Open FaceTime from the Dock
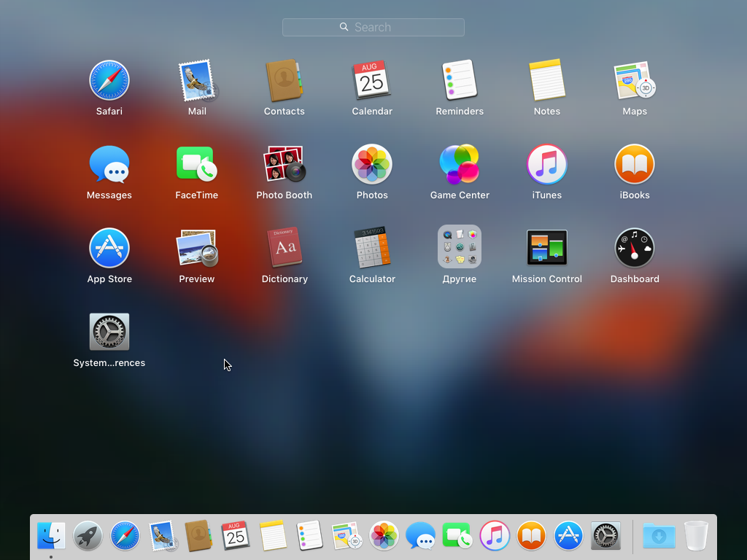Viewport: 747px width, 560px height. 457,536
